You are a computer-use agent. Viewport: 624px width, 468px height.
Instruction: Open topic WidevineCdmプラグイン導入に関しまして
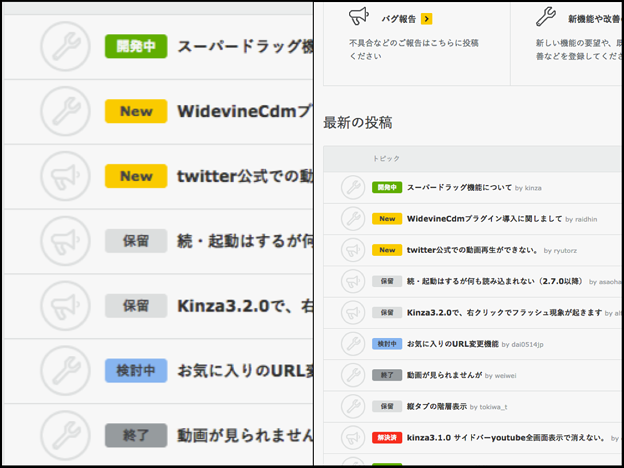pyautogui.click(x=484, y=219)
